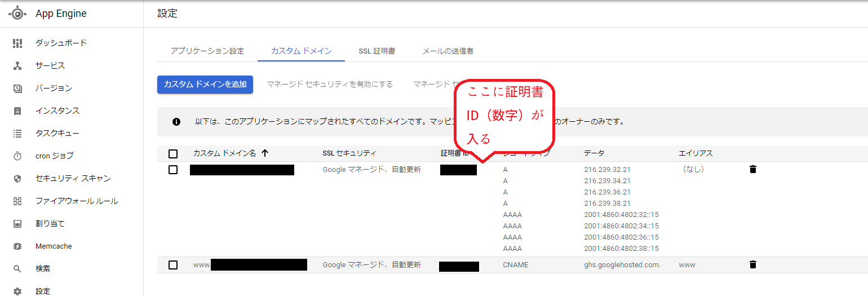Screen dimensions: 868x296
Task: Click the バージョン icon
Action: click(17, 88)
